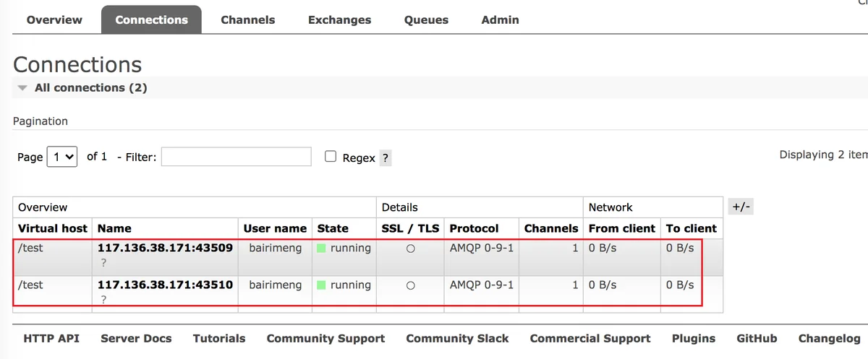Viewport: 868px width, 359px height.
Task: Open connection 117.136.38.171:43510
Action: click(x=165, y=285)
